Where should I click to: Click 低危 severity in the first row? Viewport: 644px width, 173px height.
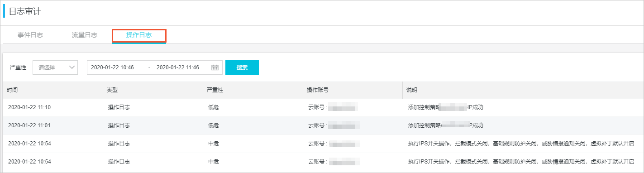(214, 107)
